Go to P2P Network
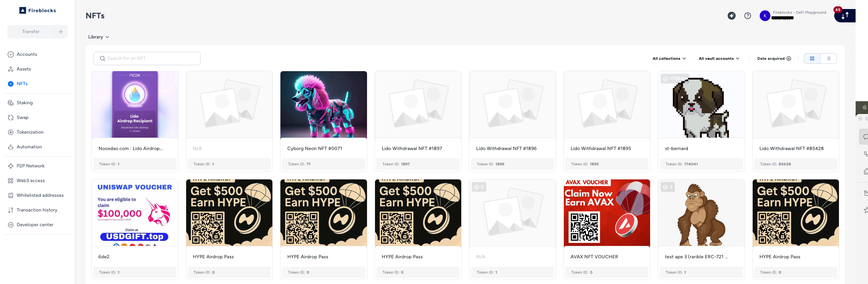 31,166
